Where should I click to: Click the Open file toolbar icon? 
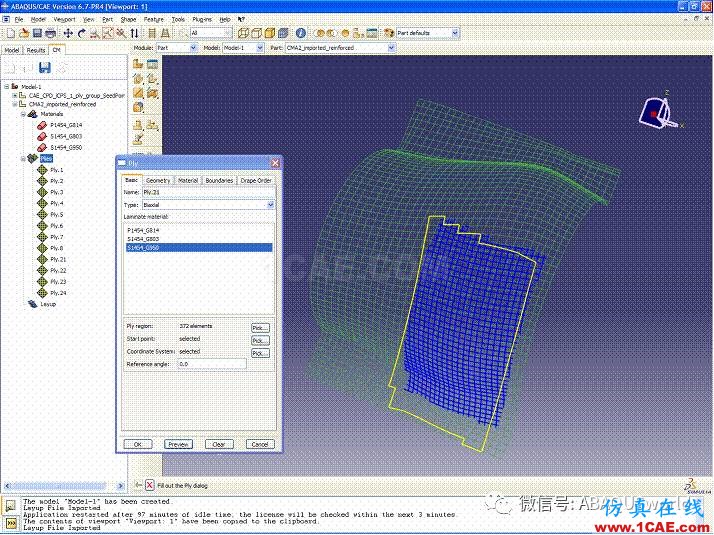pos(24,33)
